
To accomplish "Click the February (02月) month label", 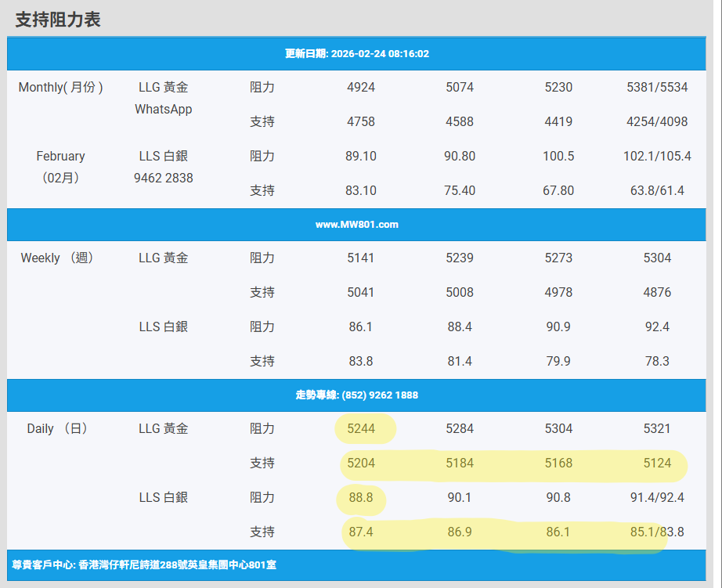I will click(x=61, y=167).
